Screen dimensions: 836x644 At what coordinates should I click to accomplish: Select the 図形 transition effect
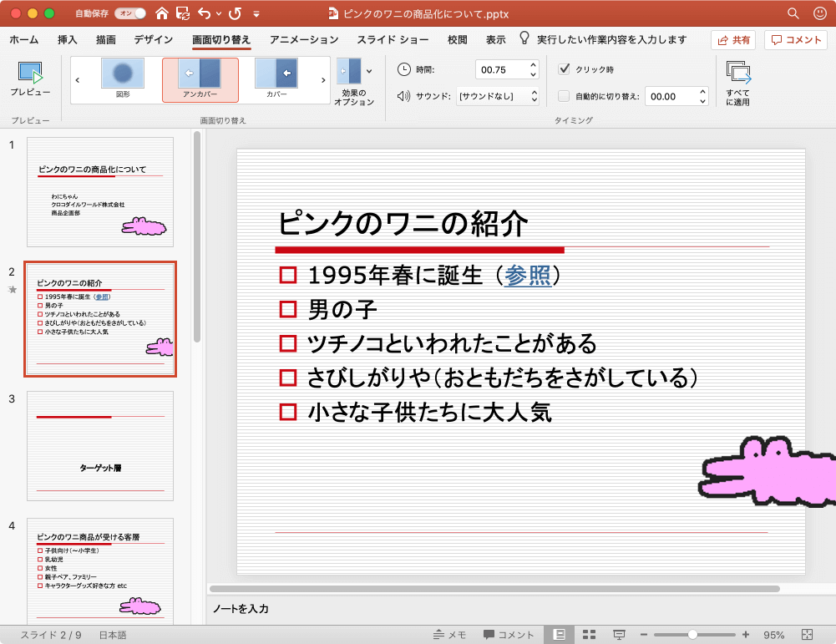(123, 79)
